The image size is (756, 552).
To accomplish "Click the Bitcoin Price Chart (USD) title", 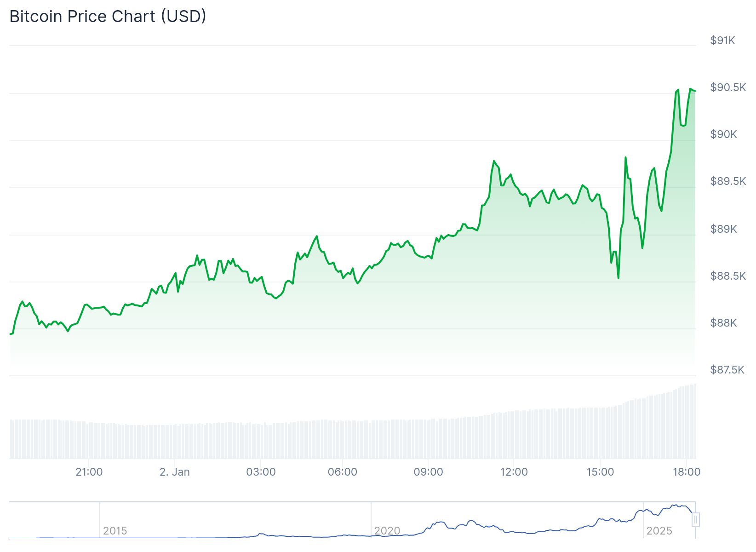I will click(108, 16).
